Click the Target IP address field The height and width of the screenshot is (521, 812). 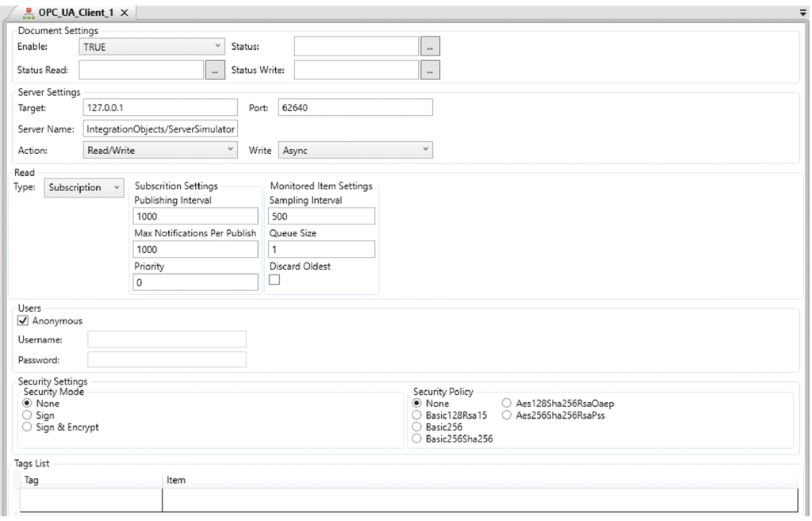click(x=159, y=107)
